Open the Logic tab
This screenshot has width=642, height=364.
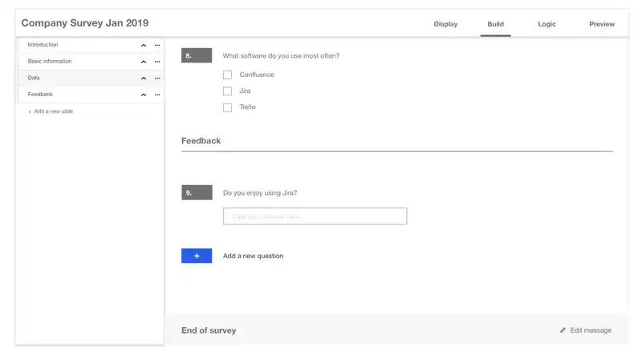click(547, 24)
